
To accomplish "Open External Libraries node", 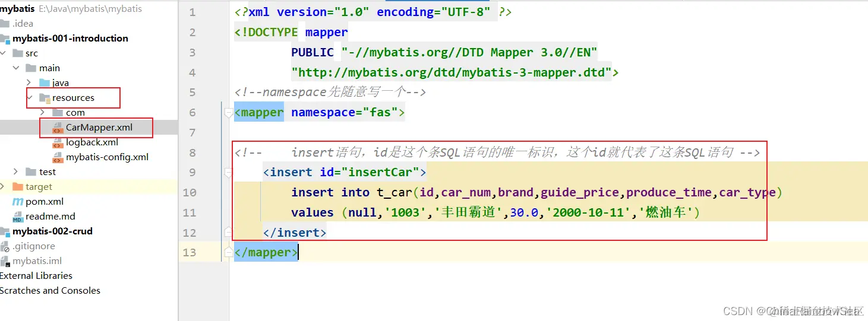I will pos(36,276).
